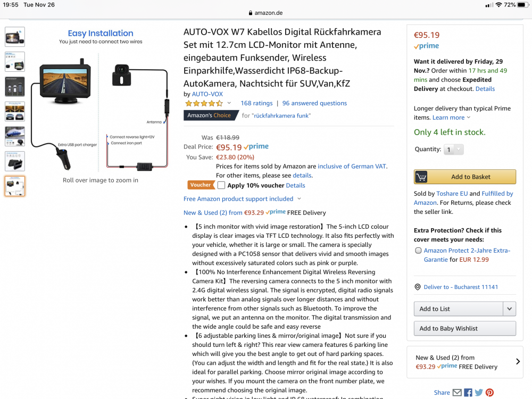Share the product on Pinterest

point(489,393)
